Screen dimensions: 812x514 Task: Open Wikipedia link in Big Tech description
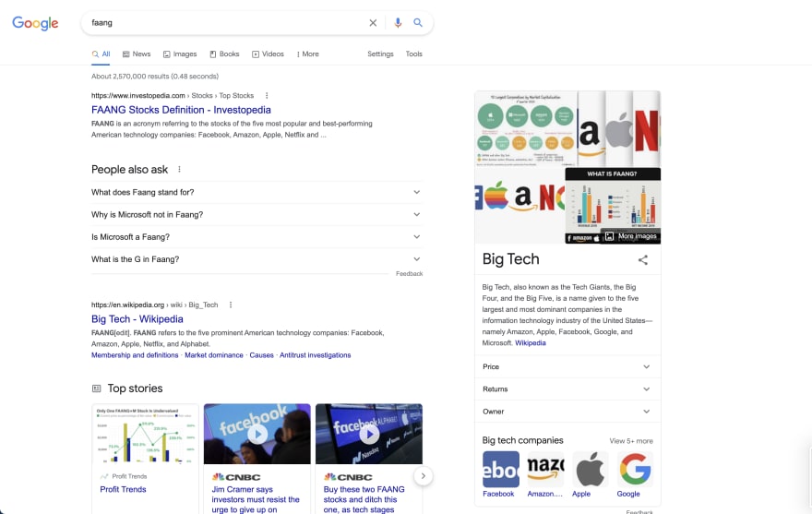click(x=531, y=343)
